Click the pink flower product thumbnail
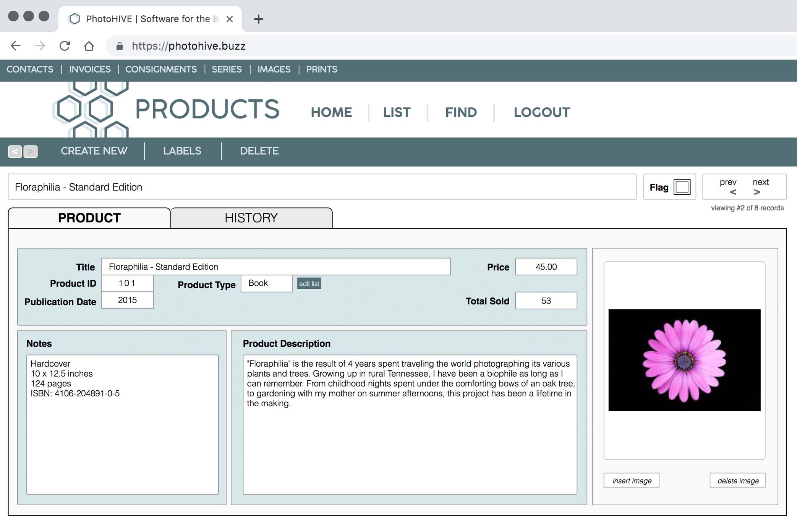 (684, 360)
